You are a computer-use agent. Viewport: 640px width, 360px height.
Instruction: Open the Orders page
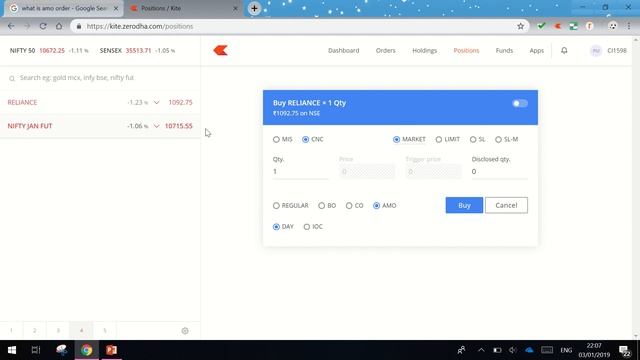(x=386, y=51)
